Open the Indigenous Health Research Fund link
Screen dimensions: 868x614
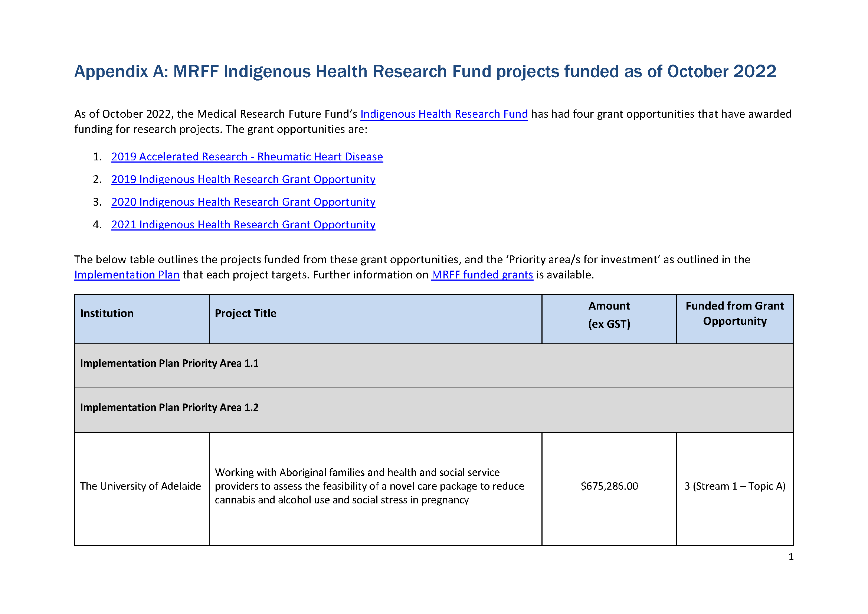(x=444, y=114)
